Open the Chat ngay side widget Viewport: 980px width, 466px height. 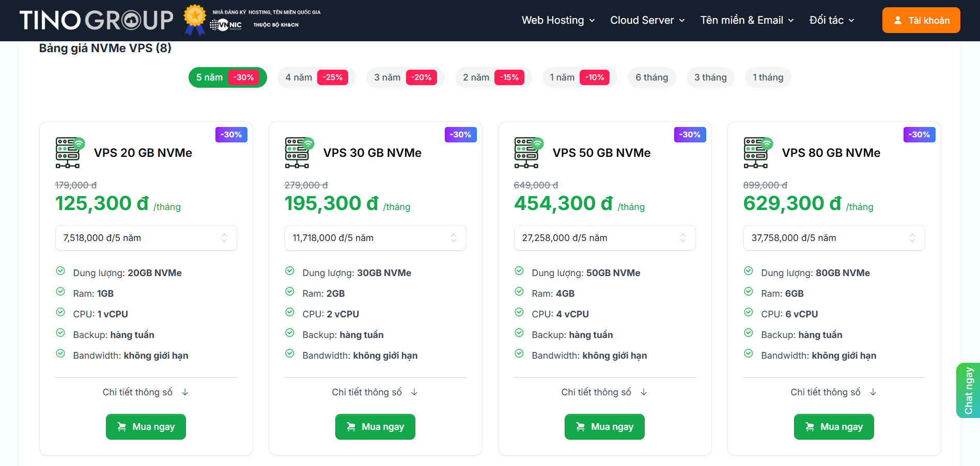968,390
